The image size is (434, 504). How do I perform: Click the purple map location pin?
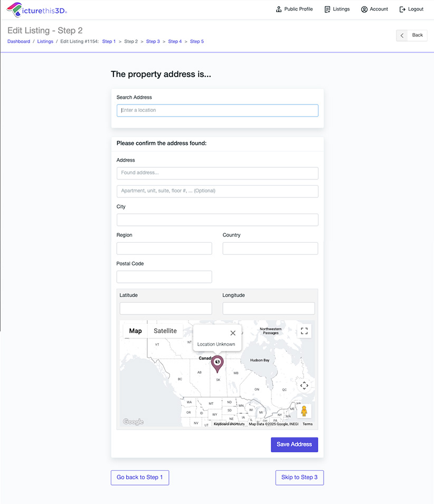[217, 363]
